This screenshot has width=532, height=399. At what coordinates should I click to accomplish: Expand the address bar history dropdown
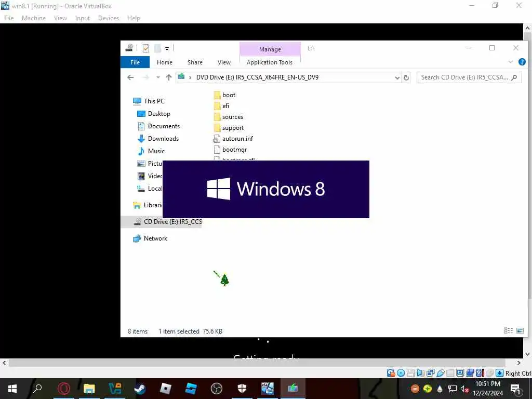coord(397,78)
